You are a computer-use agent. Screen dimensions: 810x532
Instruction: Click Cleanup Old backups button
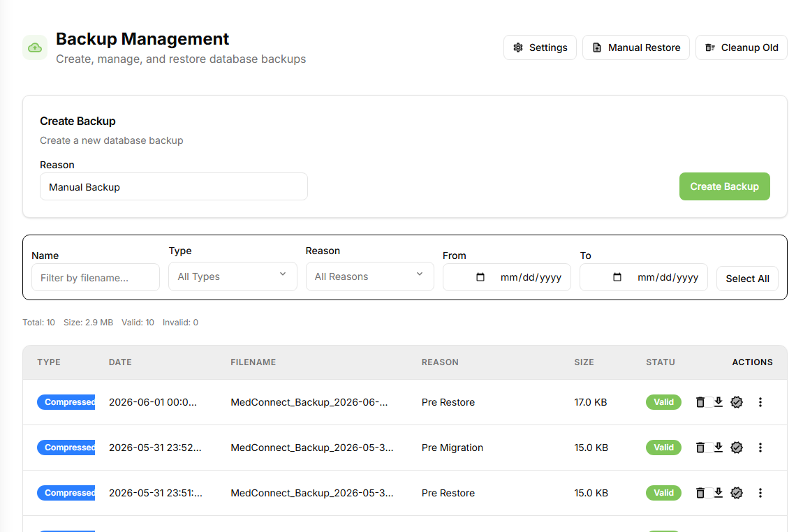click(742, 47)
